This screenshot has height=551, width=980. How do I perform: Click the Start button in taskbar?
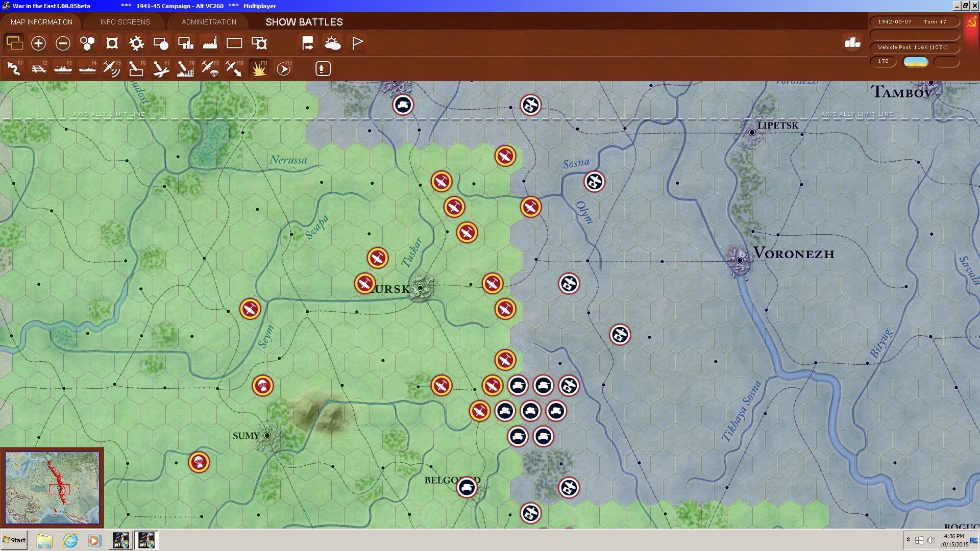[x=14, y=540]
